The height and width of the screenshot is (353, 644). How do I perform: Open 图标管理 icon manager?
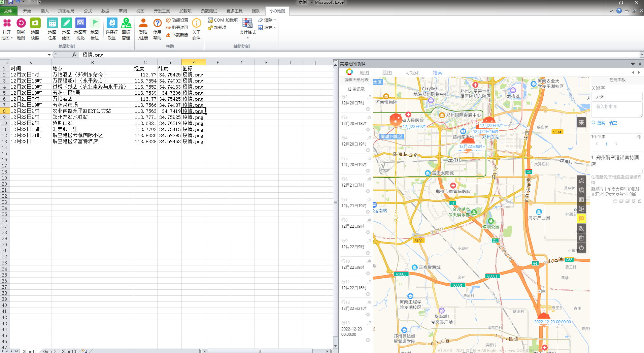[x=126, y=24]
